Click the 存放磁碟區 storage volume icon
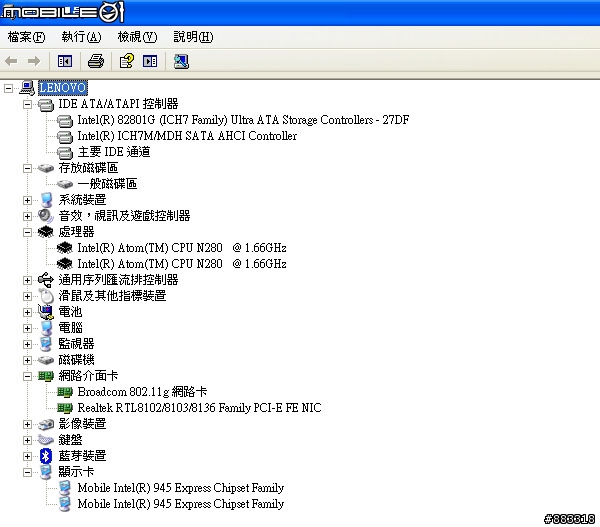600x527 pixels. click(46, 168)
